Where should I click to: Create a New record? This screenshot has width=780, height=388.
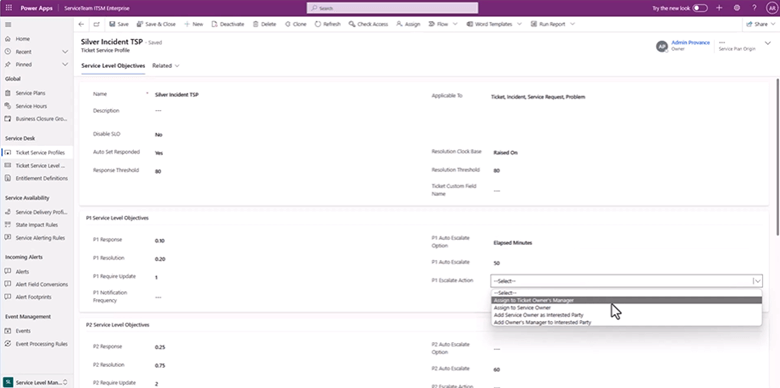pos(194,24)
